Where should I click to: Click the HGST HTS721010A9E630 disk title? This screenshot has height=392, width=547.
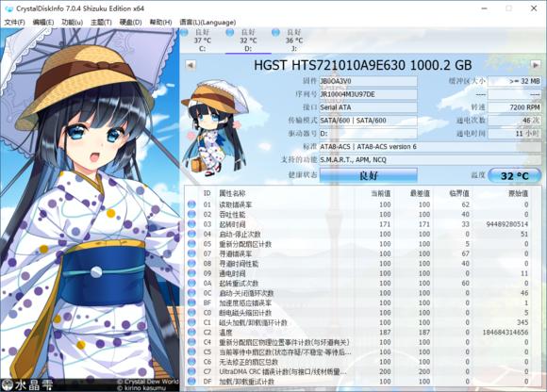coord(363,65)
